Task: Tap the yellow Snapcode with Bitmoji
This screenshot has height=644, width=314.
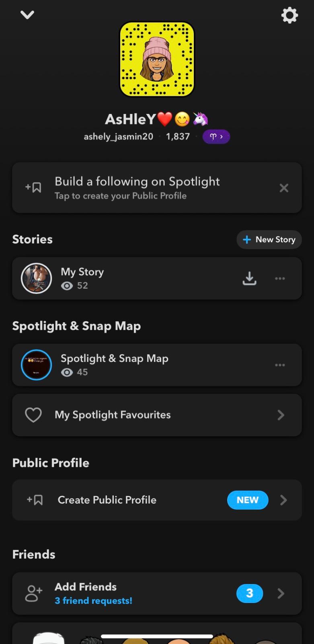Action: 157,59
